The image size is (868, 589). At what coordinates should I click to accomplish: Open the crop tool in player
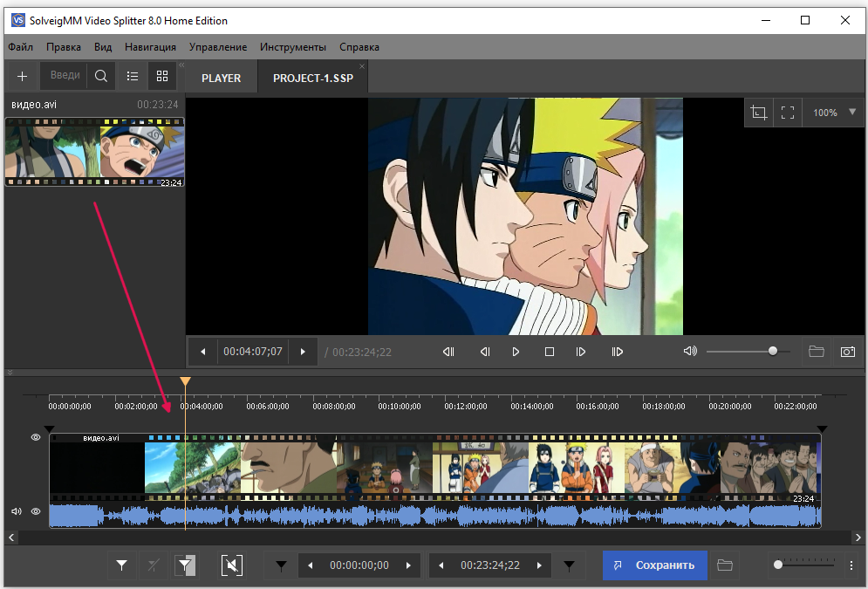[758, 113]
